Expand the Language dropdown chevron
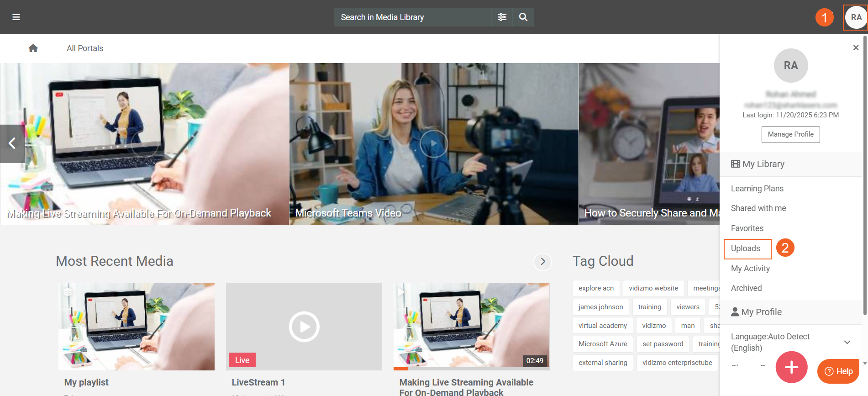The width and height of the screenshot is (868, 396). tap(847, 342)
